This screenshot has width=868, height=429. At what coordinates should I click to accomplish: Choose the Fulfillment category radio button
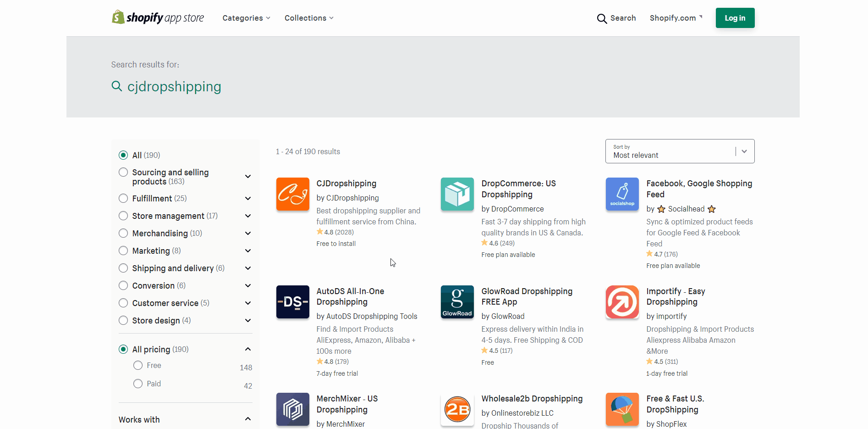click(123, 198)
